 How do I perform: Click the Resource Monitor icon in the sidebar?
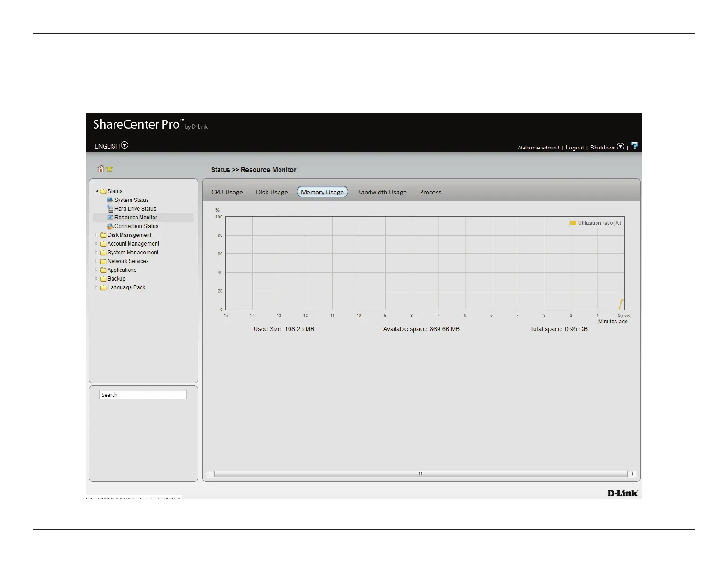(x=110, y=218)
